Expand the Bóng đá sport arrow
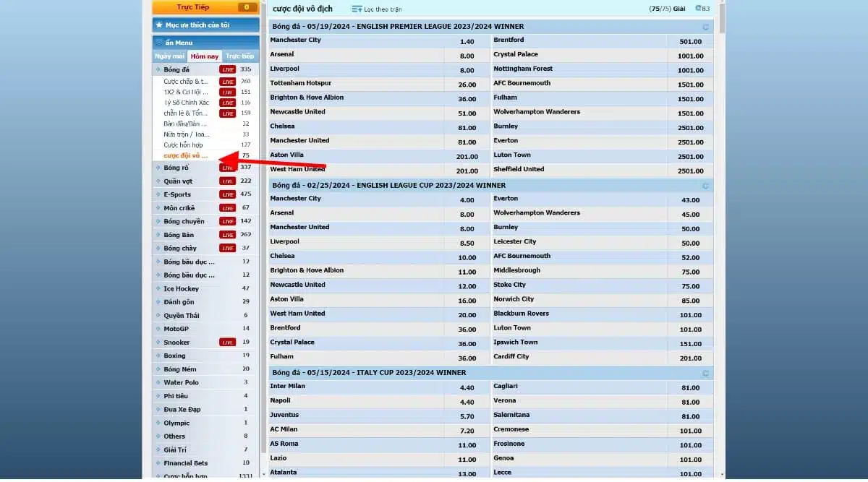 click(158, 69)
